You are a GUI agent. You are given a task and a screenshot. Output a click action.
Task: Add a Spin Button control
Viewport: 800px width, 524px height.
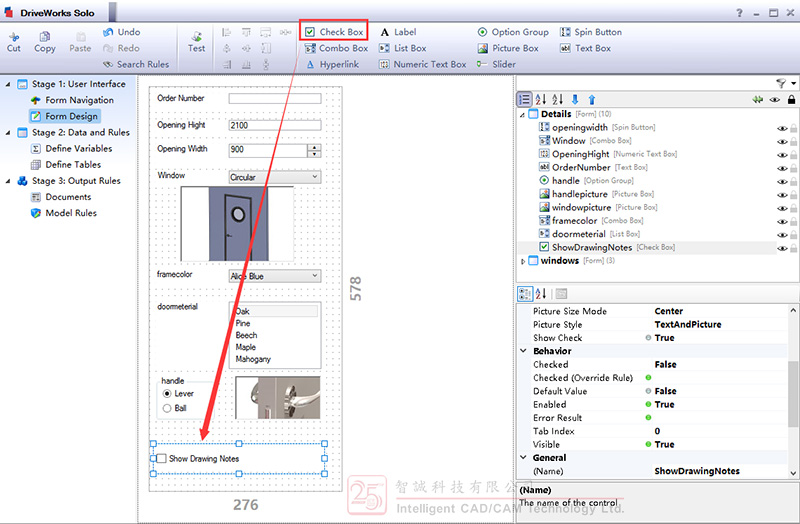pyautogui.click(x=591, y=32)
